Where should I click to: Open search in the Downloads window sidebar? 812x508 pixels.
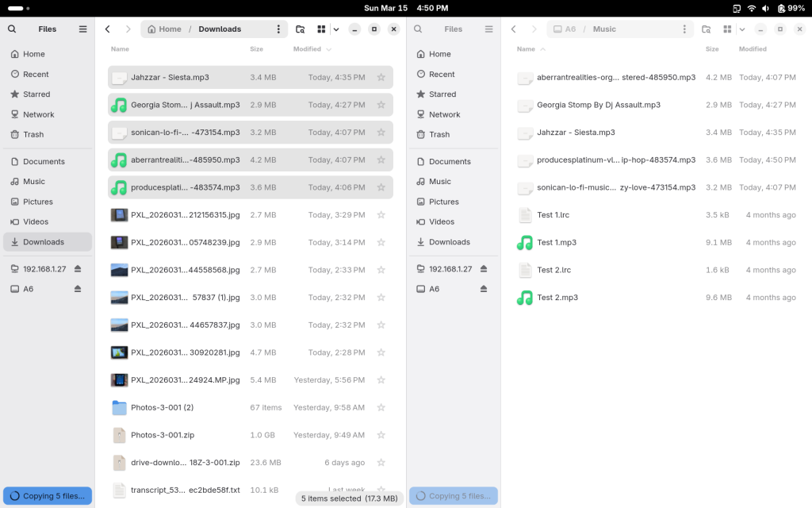tap(12, 29)
